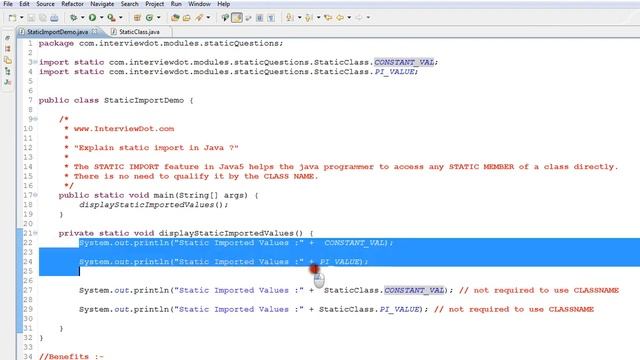Click the Previous Annotation icon
The image size is (640, 360).
(309, 18)
